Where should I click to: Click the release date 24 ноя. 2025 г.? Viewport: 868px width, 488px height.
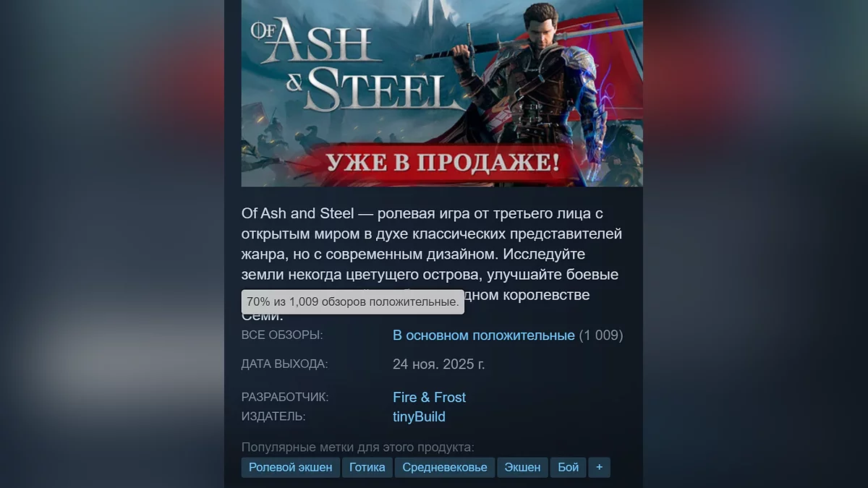[439, 364]
